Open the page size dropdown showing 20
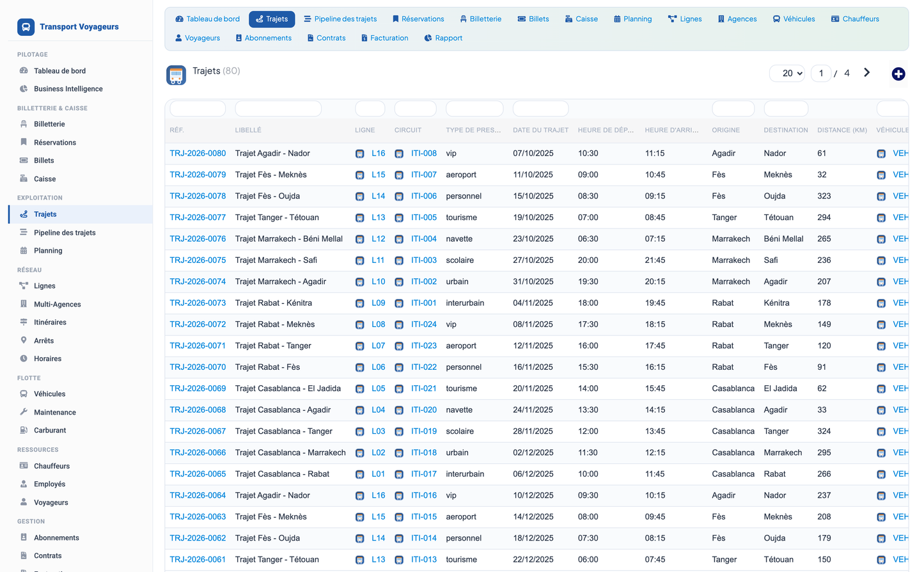924x572 pixels. 788,73
